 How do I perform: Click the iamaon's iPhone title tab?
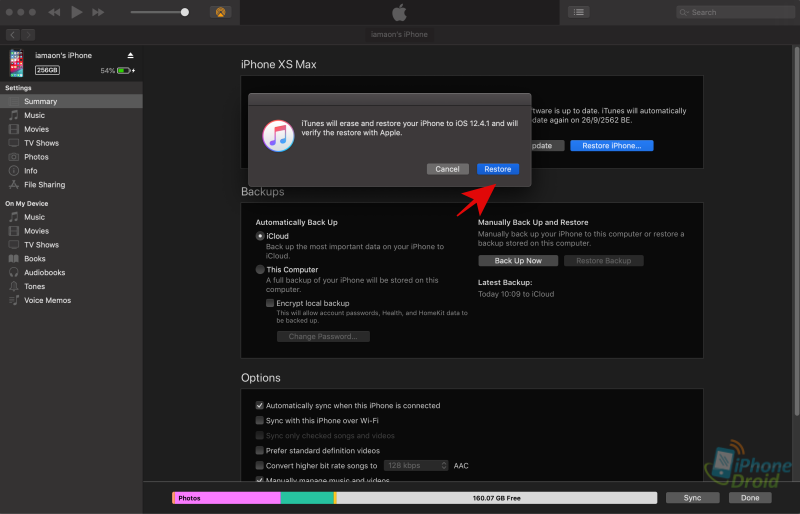point(399,34)
